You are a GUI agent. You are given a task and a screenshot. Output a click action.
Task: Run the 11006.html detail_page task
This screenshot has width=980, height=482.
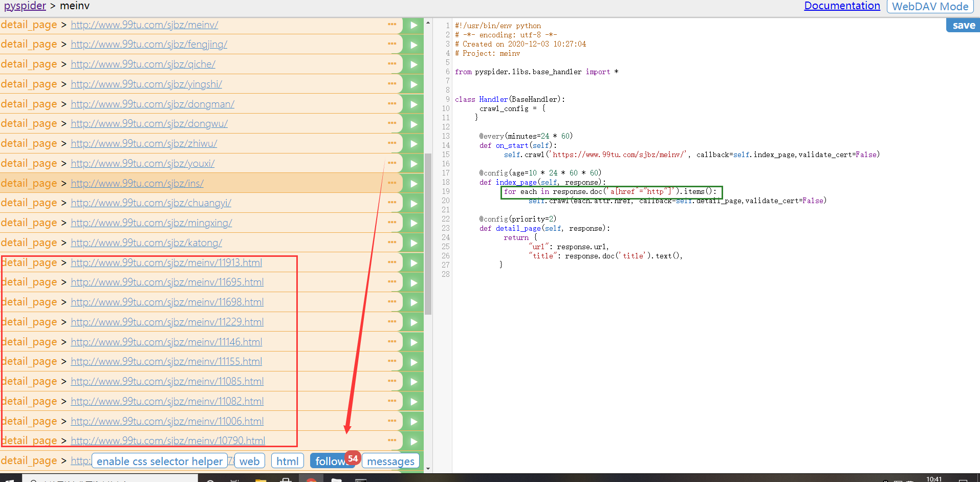[x=413, y=422]
